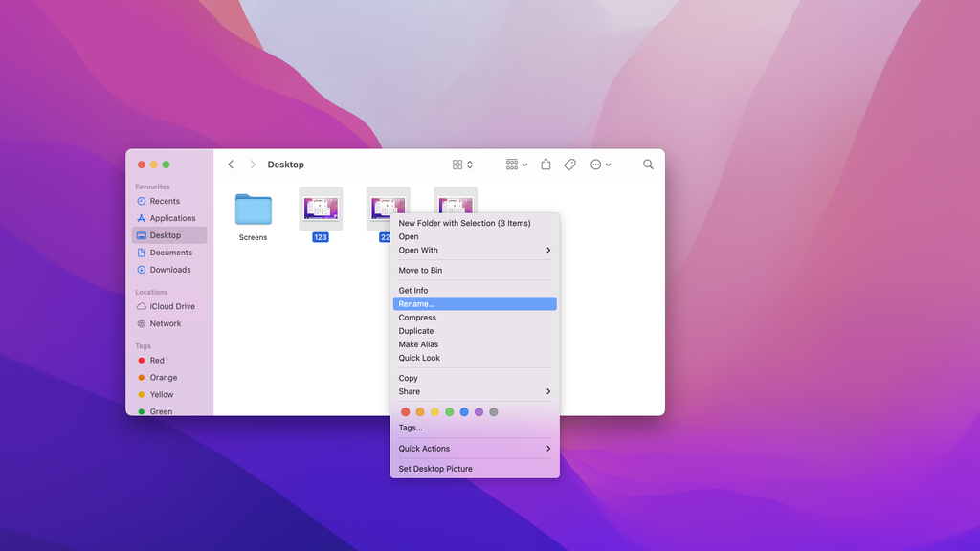The width and height of the screenshot is (980, 551).
Task: Apply the red tag color dot
Action: pos(405,410)
